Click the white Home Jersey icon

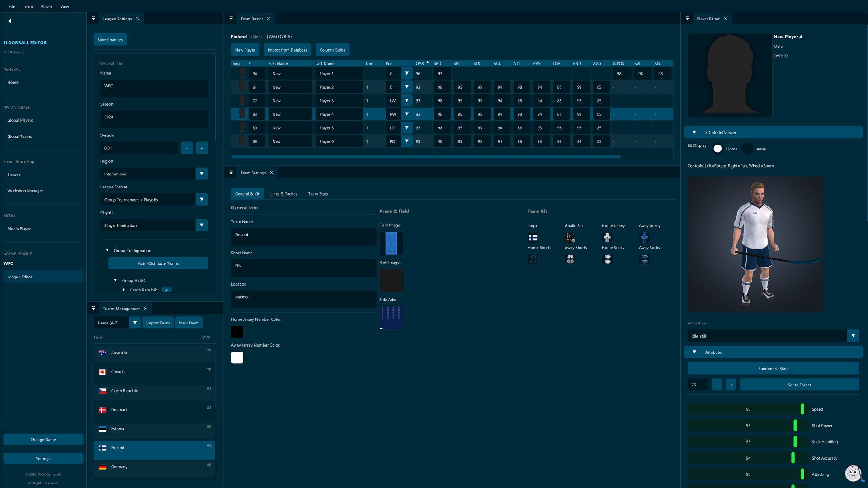pyautogui.click(x=607, y=237)
